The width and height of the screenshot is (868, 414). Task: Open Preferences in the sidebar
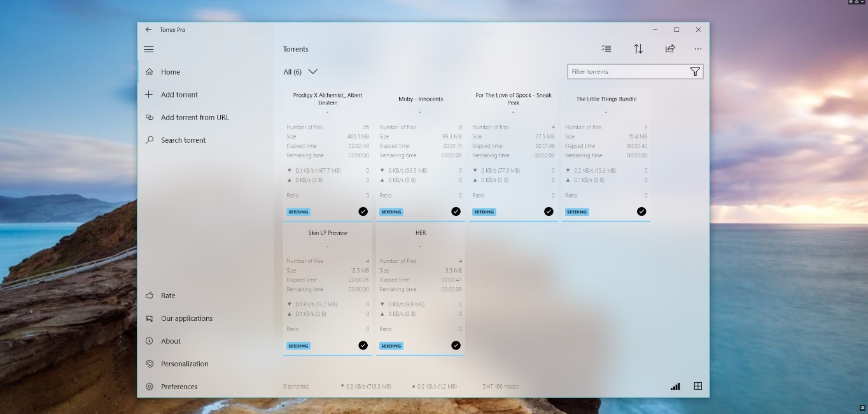pos(179,387)
